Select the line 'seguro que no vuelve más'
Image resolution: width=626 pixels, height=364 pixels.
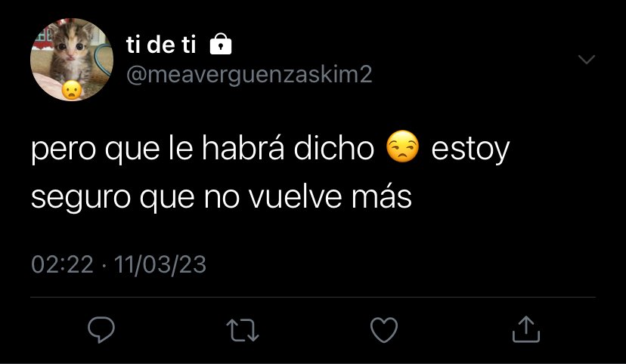(222, 196)
